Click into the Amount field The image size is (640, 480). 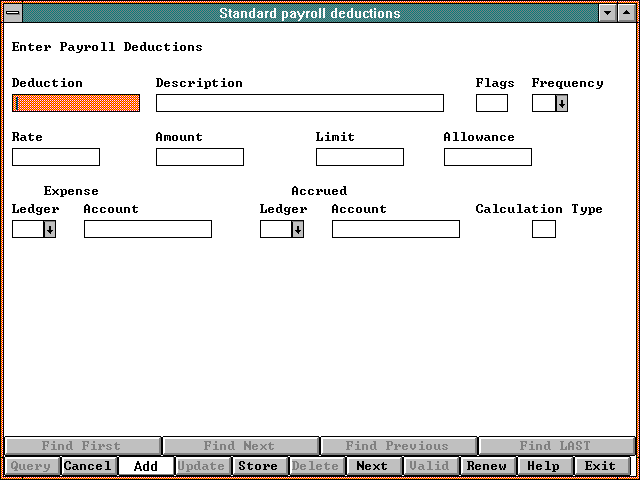click(x=200, y=157)
